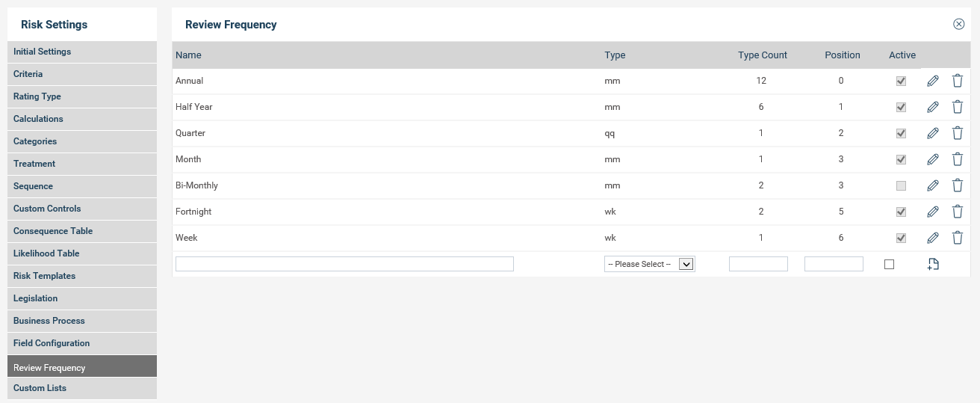Delete the Fortnight frequency row
Viewport: 980px width, 403px height.
(x=957, y=212)
